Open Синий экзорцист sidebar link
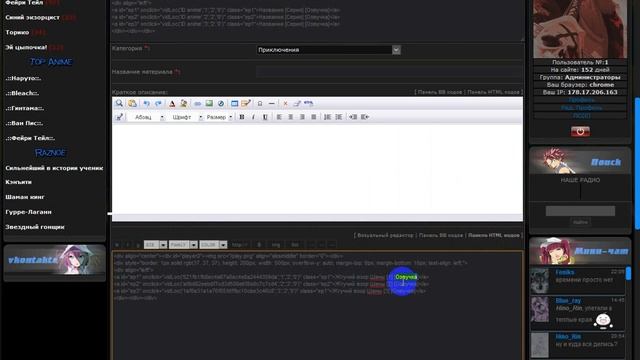Image resolution: width=640 pixels, height=360 pixels. point(32,18)
